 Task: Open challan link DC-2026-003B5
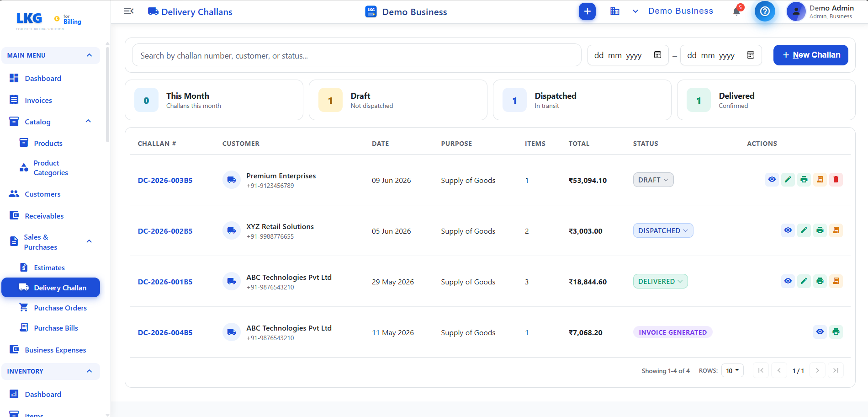[x=165, y=180]
